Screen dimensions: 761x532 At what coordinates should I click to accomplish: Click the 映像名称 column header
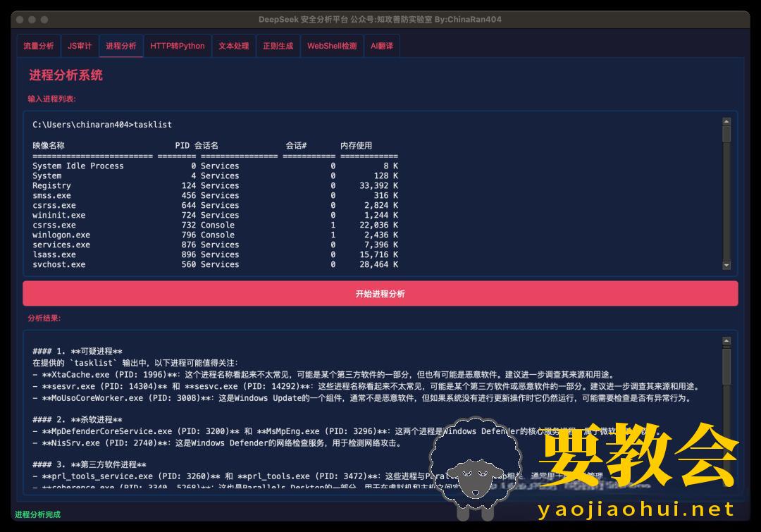(49, 146)
